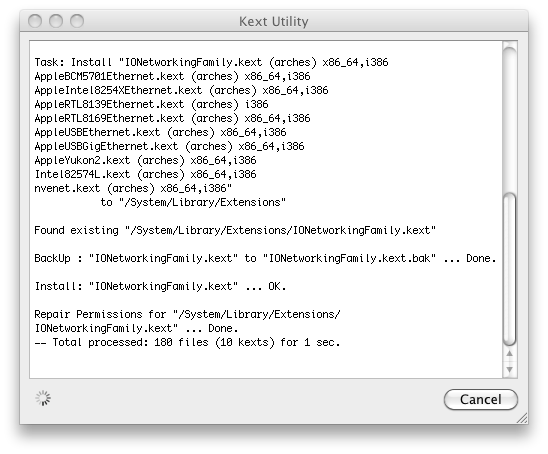Click the Cancel button

pos(481,399)
